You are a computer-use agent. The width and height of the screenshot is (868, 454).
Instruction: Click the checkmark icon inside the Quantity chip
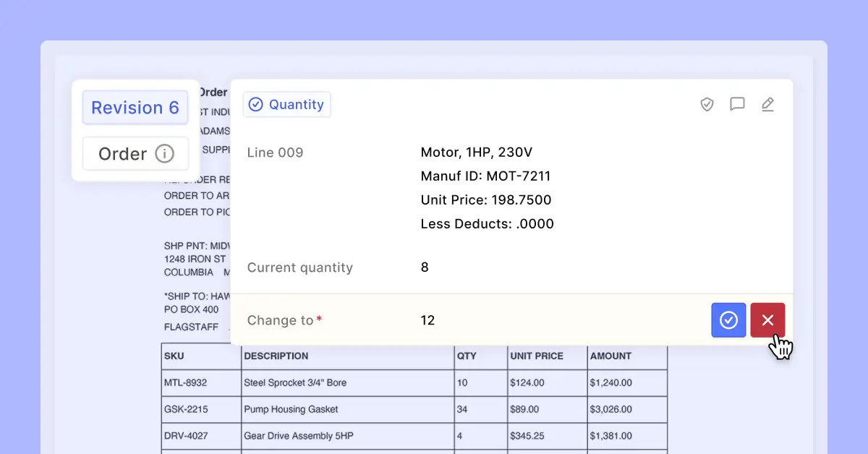click(255, 104)
